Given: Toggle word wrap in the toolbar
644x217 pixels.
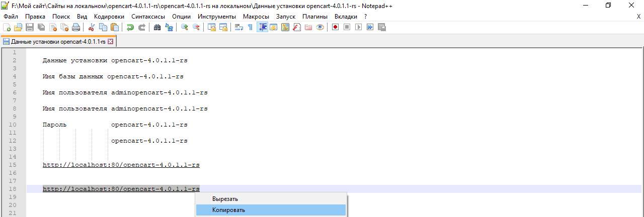Looking at the screenshot, I should tap(239, 27).
